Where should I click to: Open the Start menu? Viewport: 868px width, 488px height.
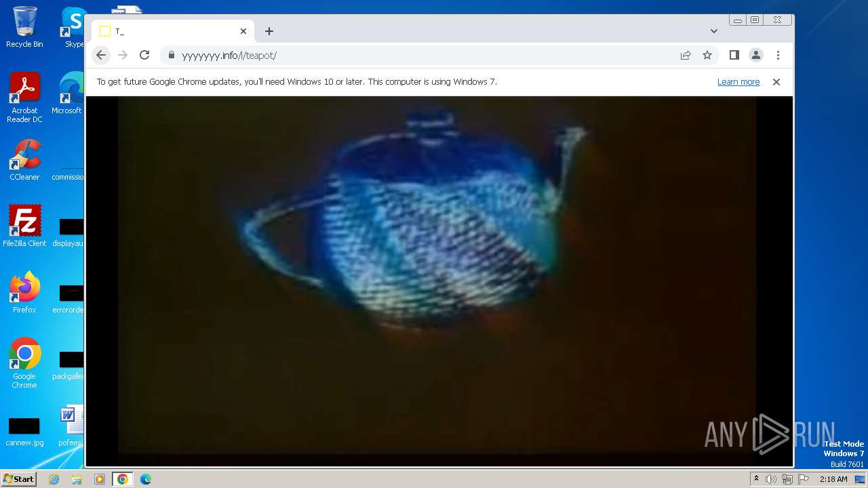pos(19,479)
